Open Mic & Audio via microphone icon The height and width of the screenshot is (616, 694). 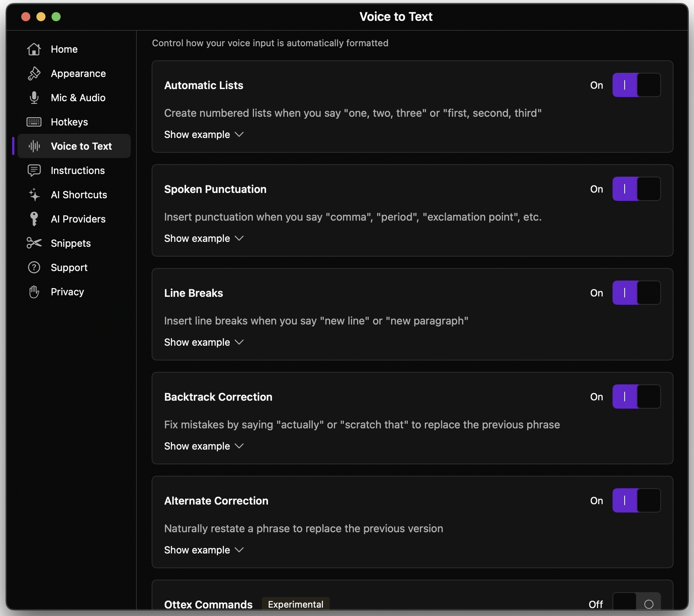coord(34,97)
